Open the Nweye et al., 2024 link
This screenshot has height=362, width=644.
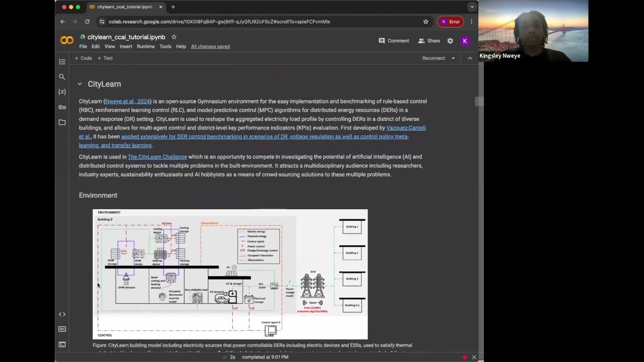127,102
